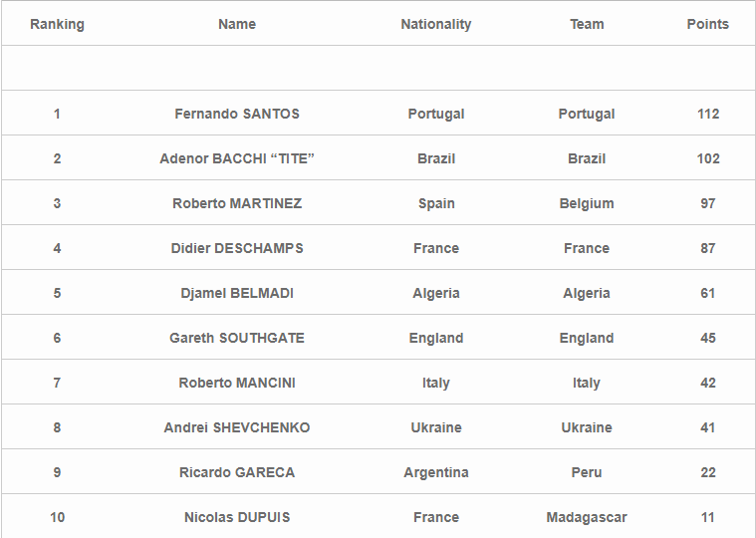
Task: Select the Peru team cell
Action: (587, 472)
